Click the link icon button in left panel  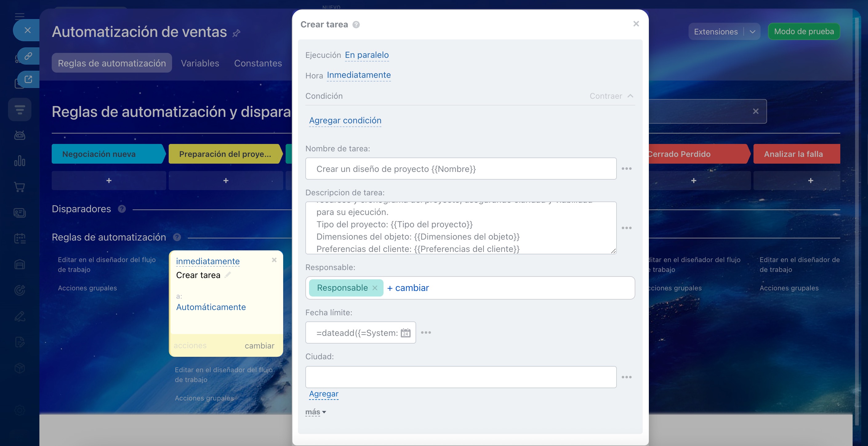point(28,56)
